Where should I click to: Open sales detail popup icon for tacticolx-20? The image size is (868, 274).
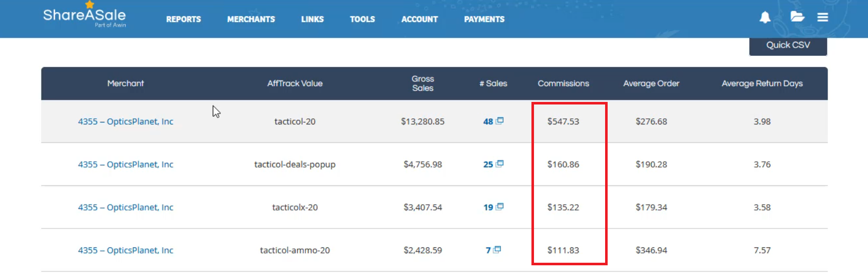tap(500, 207)
